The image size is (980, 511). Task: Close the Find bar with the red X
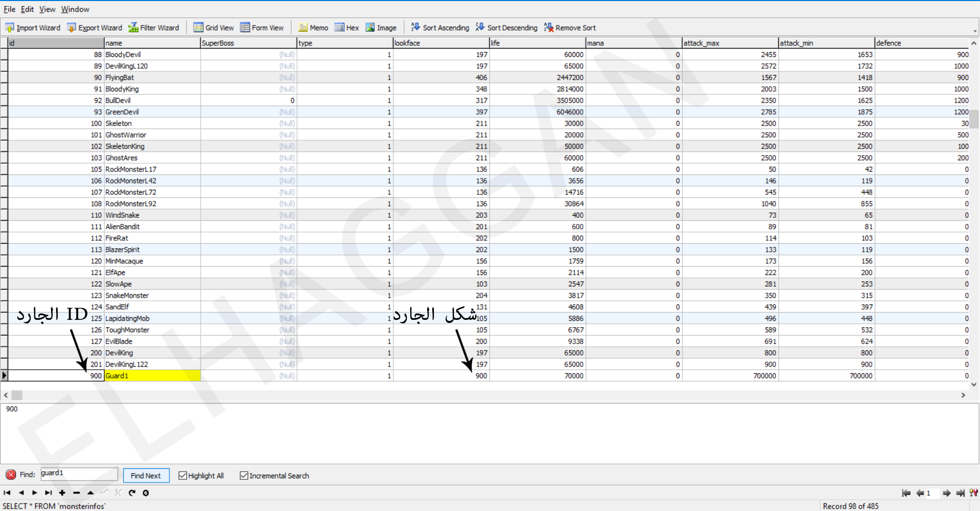click(11, 475)
